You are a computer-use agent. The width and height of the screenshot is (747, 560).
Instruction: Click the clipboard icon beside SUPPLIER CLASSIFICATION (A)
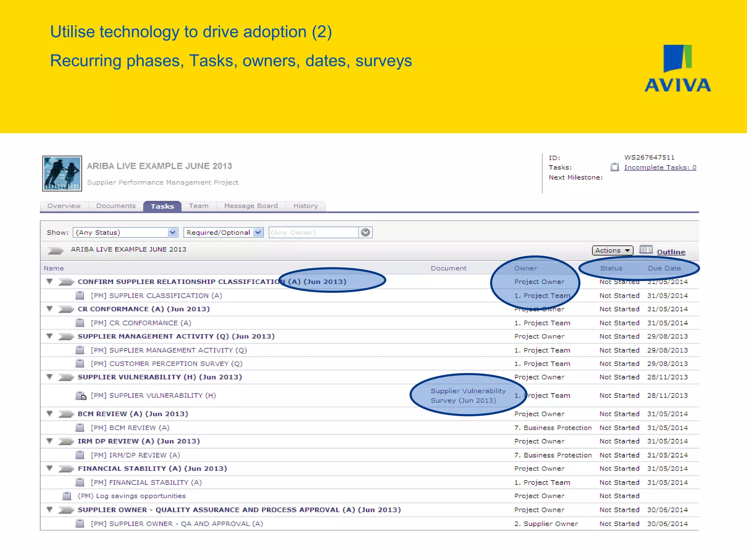pyautogui.click(x=80, y=295)
